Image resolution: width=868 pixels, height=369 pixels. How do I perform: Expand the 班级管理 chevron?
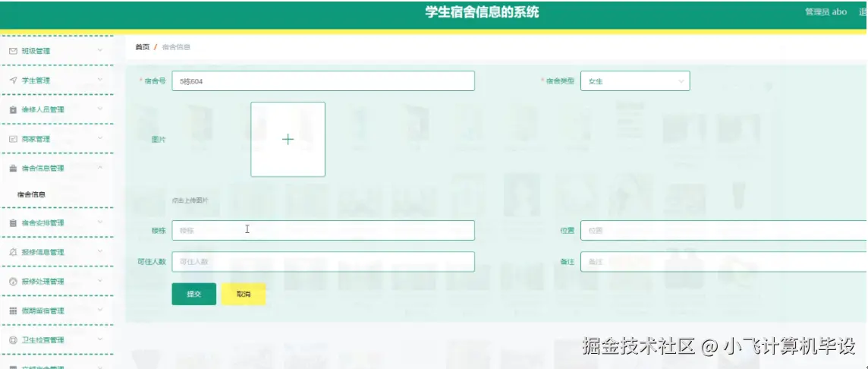(x=100, y=50)
